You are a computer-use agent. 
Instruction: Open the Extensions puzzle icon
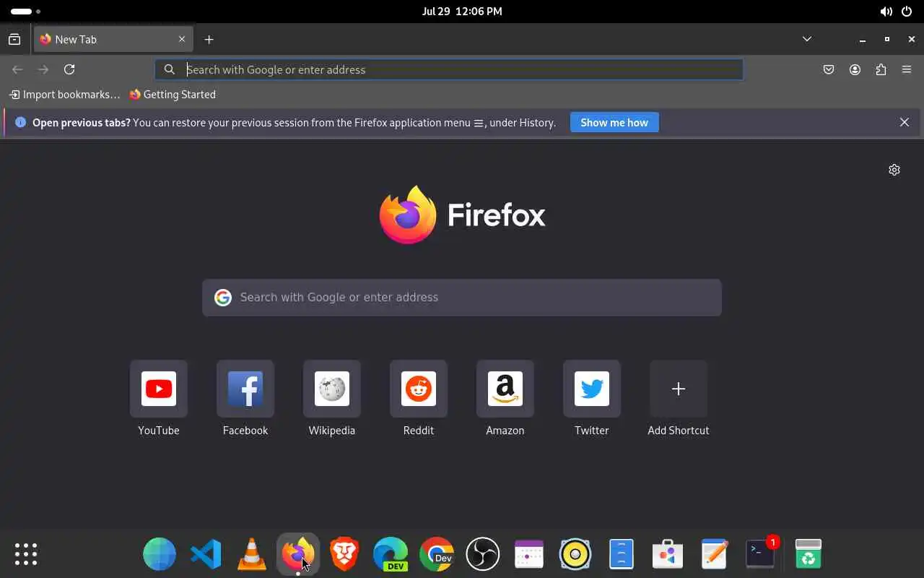click(x=881, y=69)
